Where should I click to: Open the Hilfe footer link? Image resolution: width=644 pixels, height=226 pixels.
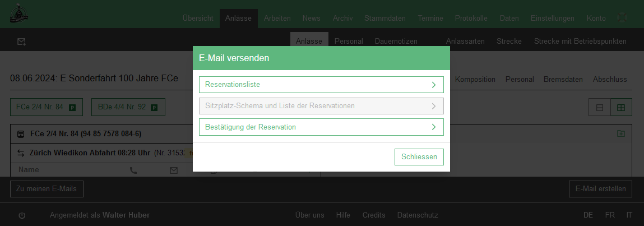click(x=343, y=215)
